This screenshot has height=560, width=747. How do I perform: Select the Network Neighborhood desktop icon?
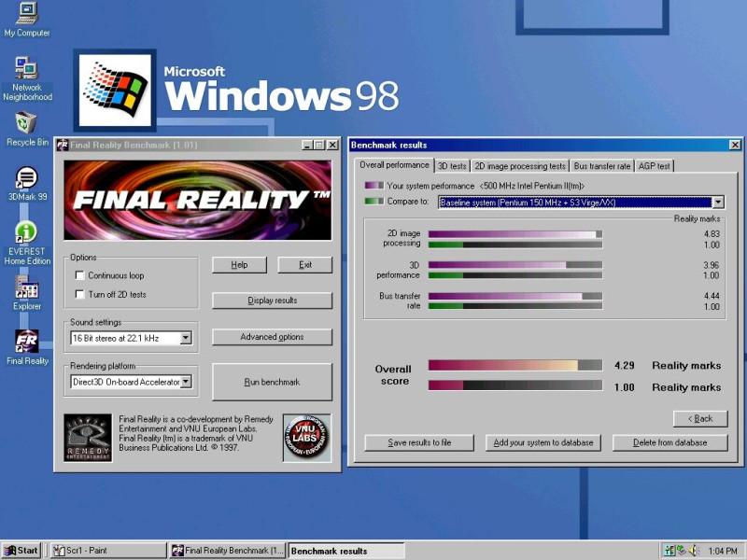point(27,78)
